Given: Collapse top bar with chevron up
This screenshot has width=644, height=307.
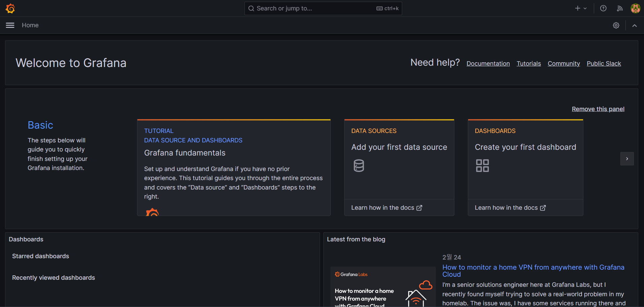Looking at the screenshot, I should 635,26.
